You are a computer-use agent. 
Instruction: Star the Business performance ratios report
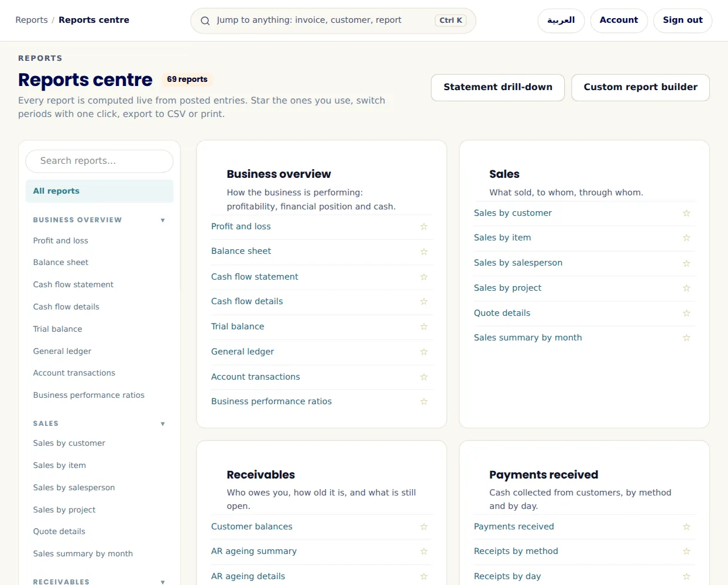424,401
